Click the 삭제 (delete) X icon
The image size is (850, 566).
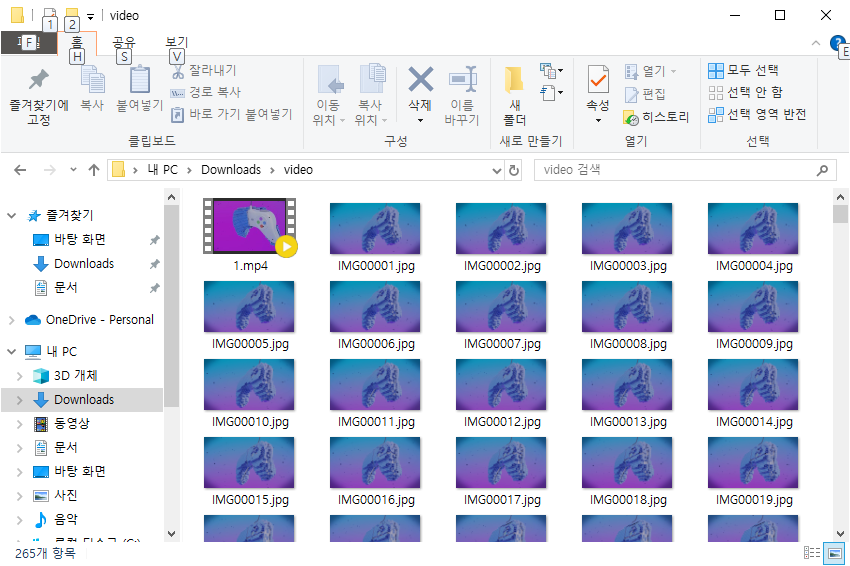coord(420,80)
